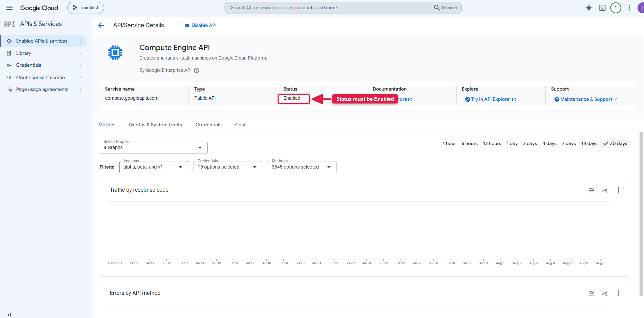Open more options for OAuth consent screen

tap(81, 78)
